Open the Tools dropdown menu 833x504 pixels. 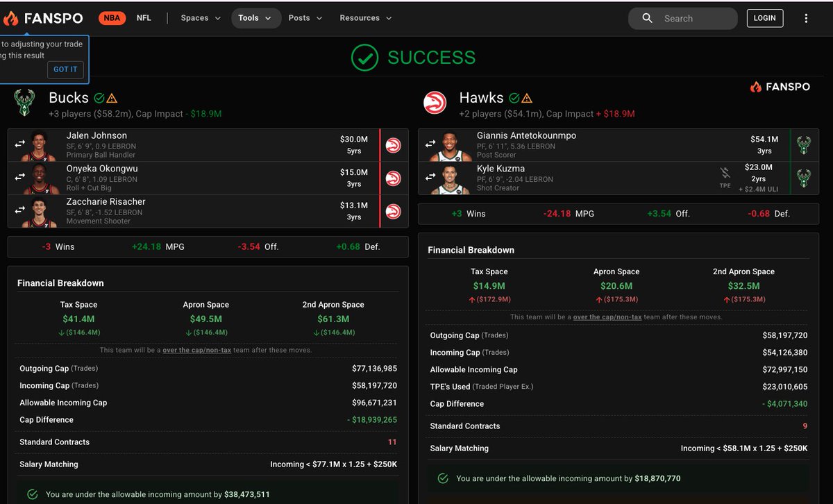(x=255, y=18)
